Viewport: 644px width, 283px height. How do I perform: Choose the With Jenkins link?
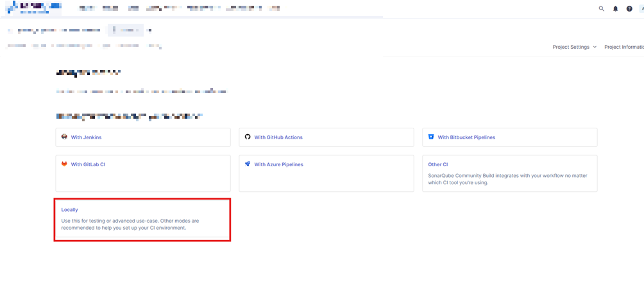pos(86,137)
